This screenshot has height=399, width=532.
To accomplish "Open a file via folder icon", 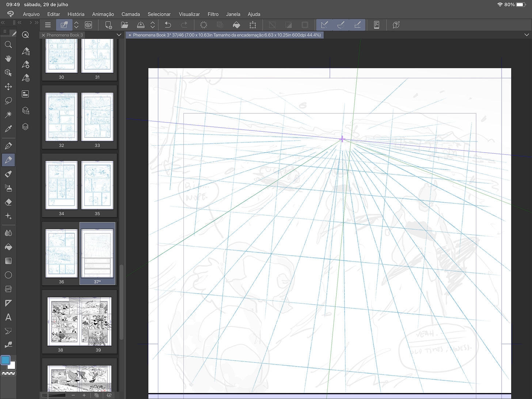I will point(125,25).
